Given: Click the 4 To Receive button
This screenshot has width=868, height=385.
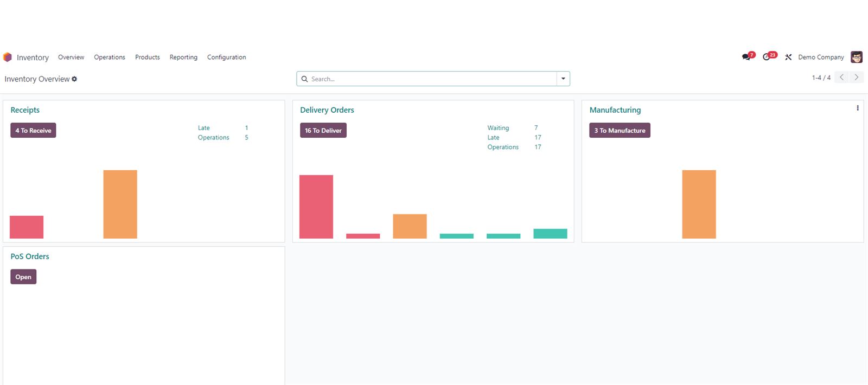Looking at the screenshot, I should tap(33, 130).
